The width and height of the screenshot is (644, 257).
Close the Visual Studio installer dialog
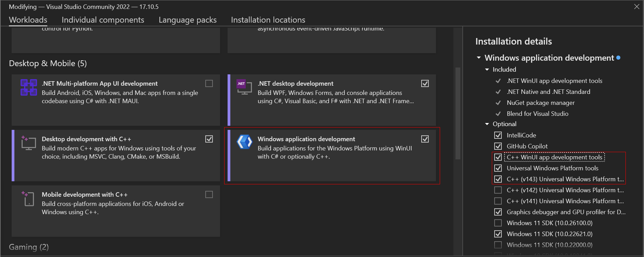(636, 7)
